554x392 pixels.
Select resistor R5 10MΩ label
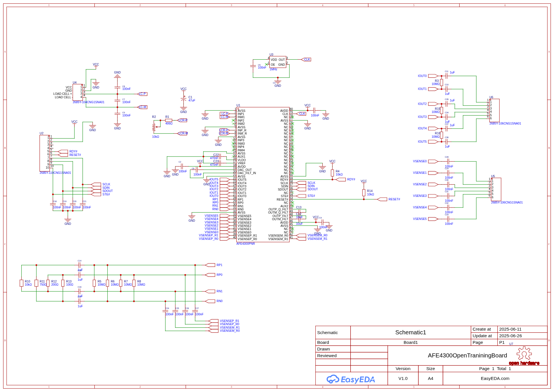[x=102, y=285]
